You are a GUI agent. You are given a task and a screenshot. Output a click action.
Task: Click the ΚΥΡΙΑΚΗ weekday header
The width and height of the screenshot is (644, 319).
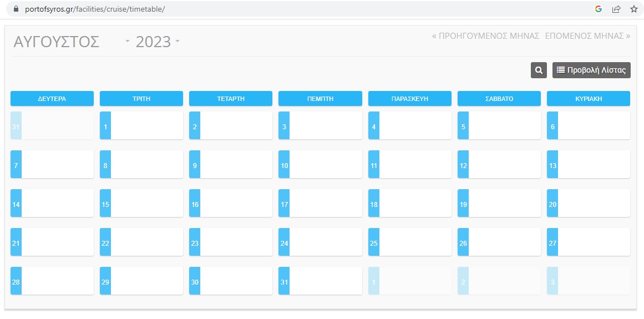pos(589,99)
